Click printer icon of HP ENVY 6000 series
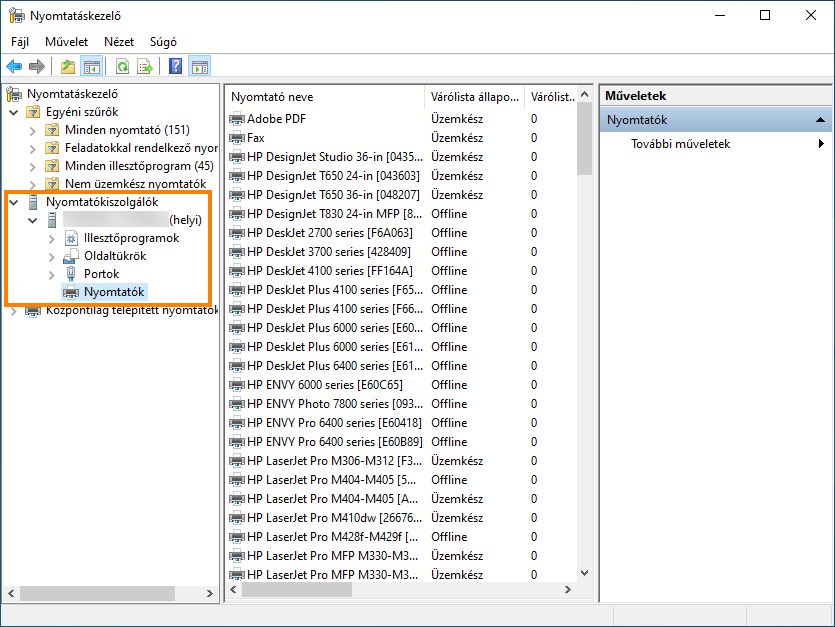The height and width of the screenshot is (627, 835). (237, 385)
